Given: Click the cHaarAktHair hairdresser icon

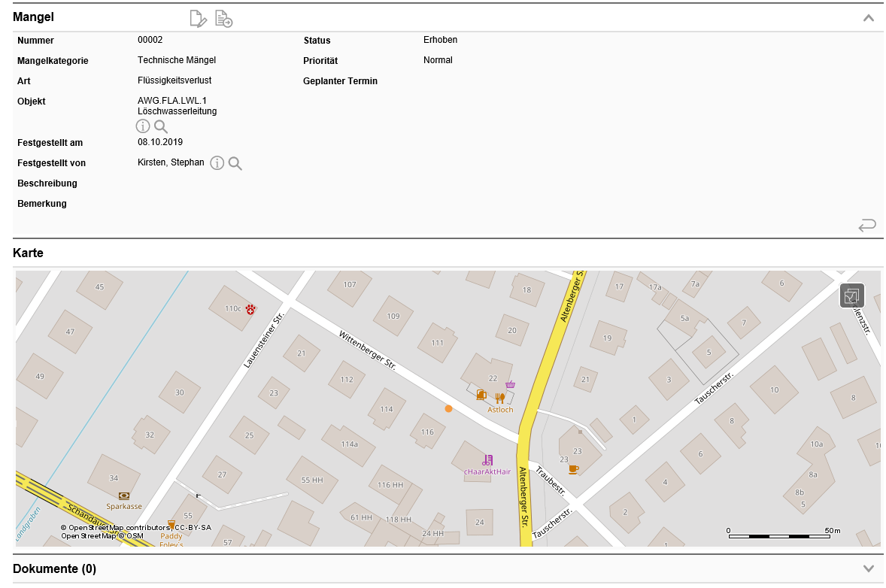Looking at the screenshot, I should [x=487, y=460].
